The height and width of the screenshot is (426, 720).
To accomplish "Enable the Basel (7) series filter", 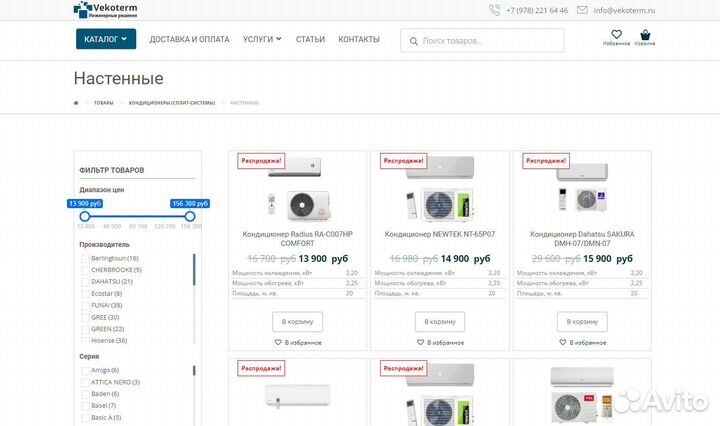I will [85, 406].
